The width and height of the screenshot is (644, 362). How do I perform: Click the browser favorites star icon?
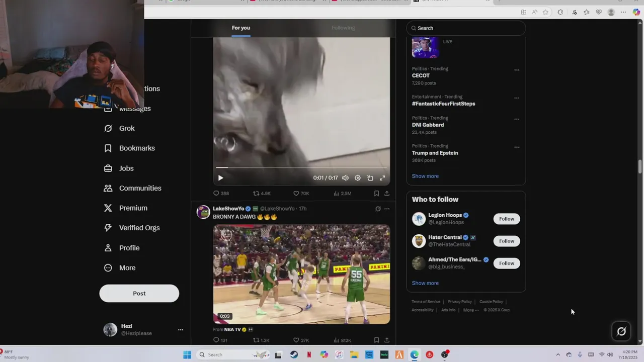point(545,12)
